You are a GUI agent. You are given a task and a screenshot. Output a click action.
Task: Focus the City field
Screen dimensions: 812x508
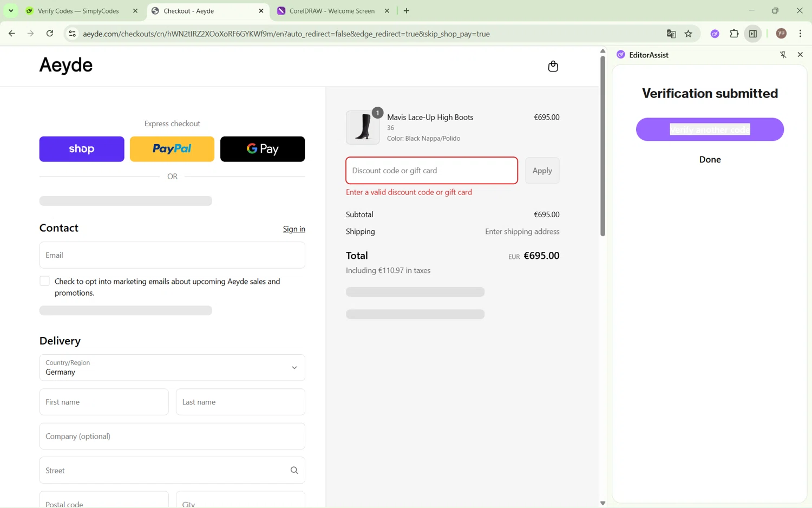tap(240, 500)
